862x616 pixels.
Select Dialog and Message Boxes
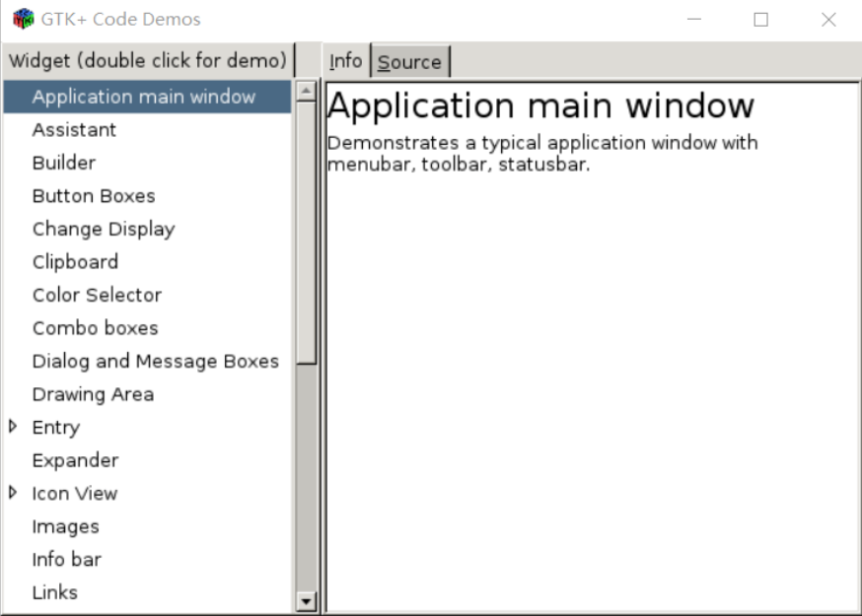pyautogui.click(x=156, y=361)
